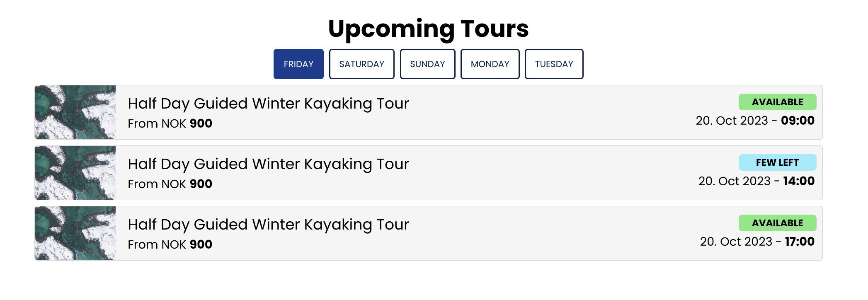
Task: Switch to the Saturday tab
Action: [x=361, y=64]
